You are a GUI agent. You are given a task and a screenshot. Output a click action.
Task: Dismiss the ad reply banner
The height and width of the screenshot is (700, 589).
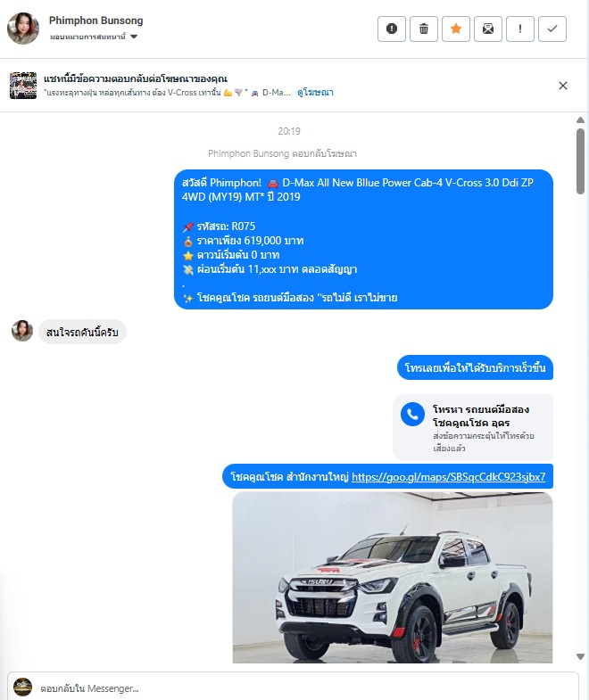563,86
